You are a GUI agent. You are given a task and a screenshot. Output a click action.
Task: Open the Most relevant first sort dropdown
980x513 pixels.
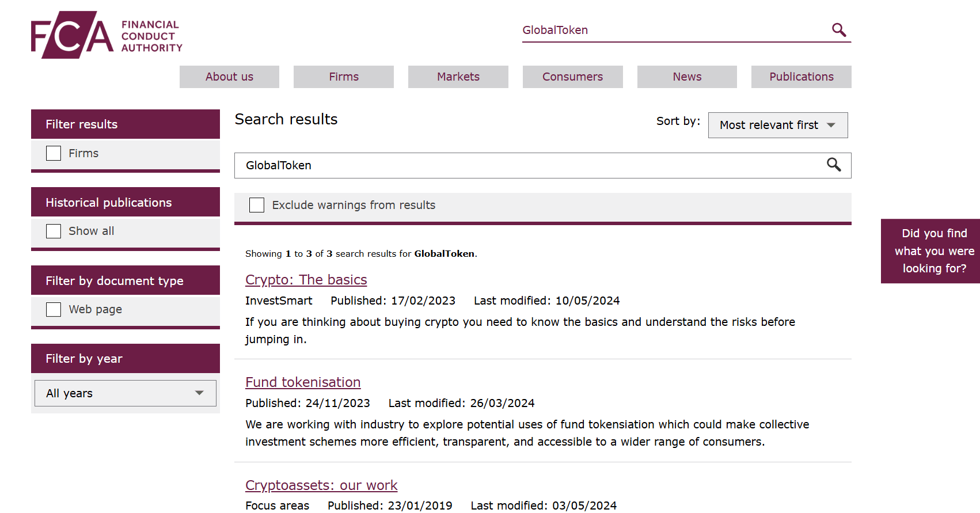[778, 125]
